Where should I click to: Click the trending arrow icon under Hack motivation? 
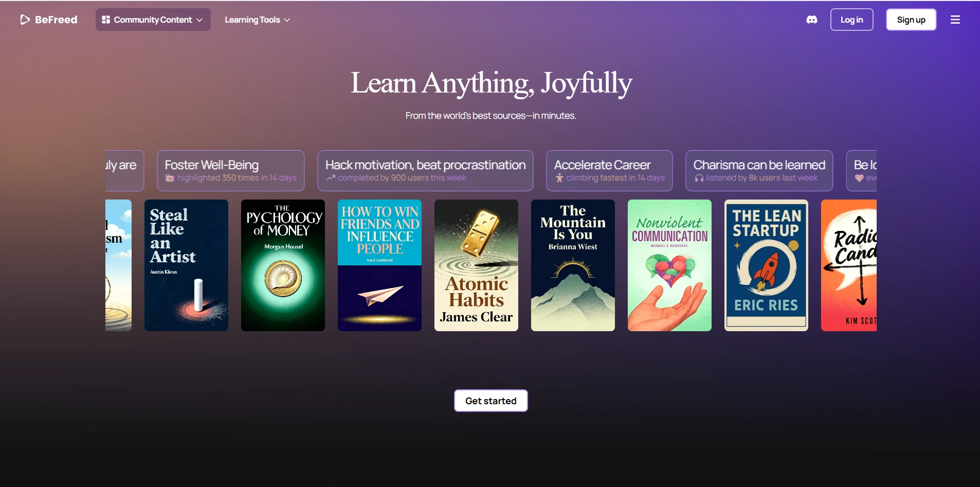pos(331,178)
